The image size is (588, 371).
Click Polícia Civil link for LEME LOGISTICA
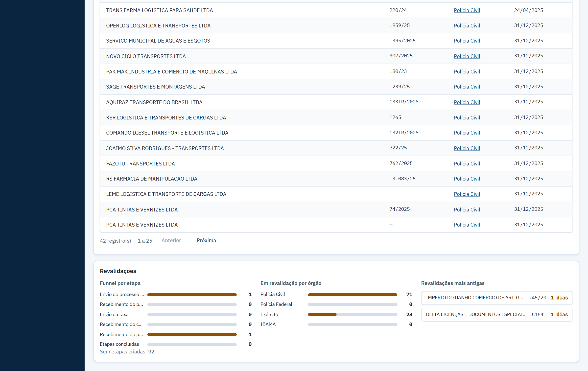467,194
